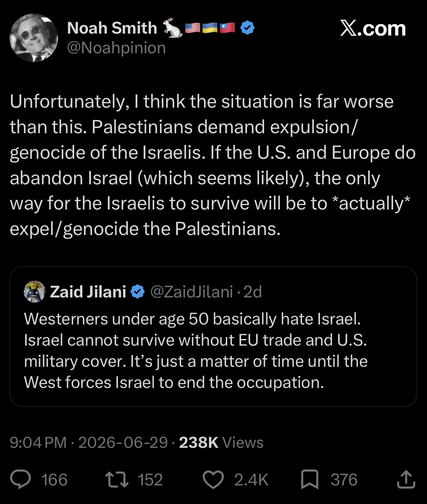This screenshot has width=427, height=504.
Task: Like the post with heart icon
Action: click(213, 480)
